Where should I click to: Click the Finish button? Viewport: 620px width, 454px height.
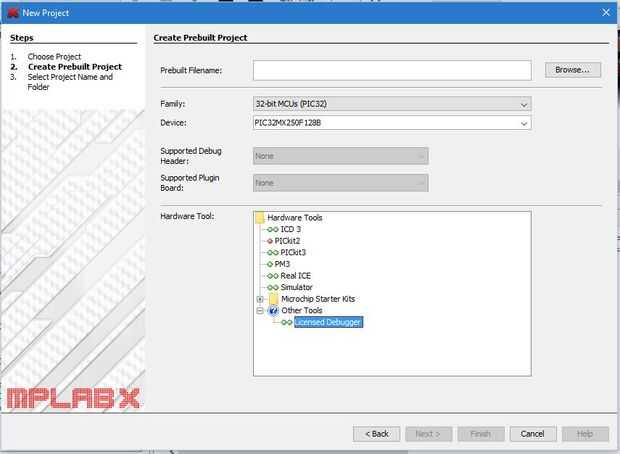[x=481, y=434]
